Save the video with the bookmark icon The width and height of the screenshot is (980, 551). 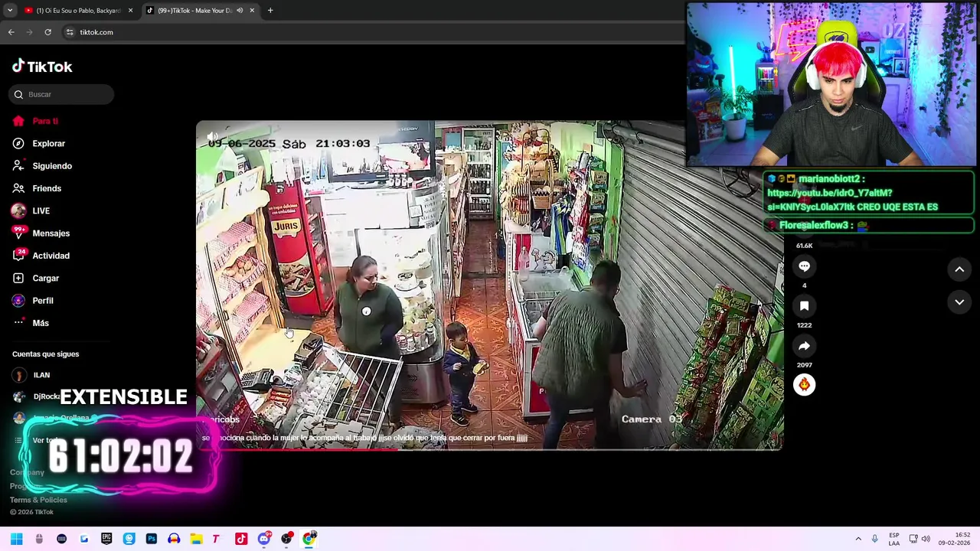pos(804,306)
